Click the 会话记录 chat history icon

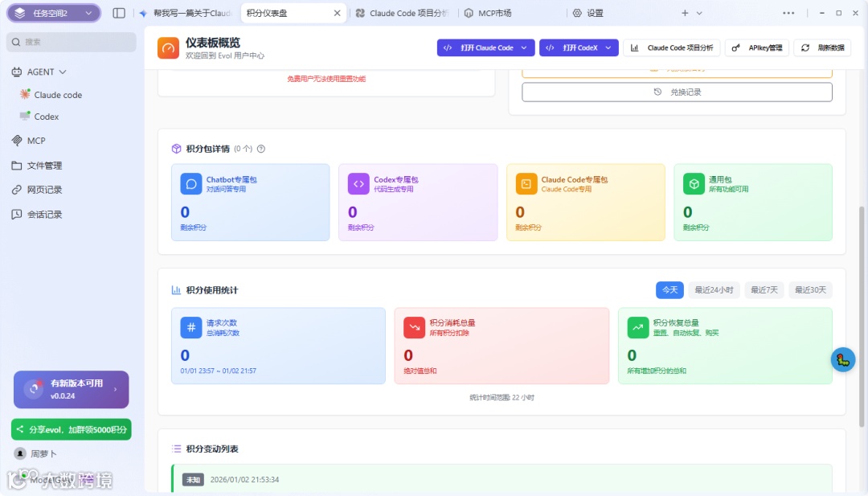pyautogui.click(x=17, y=214)
